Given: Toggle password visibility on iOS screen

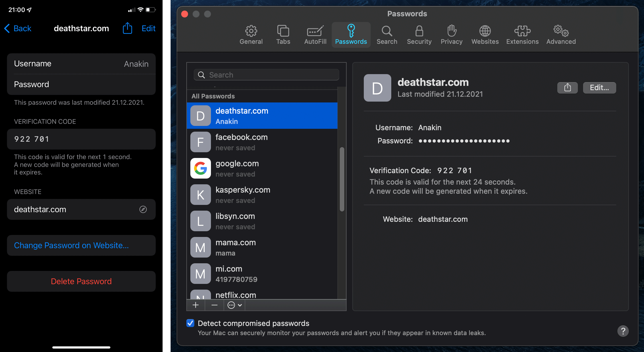Looking at the screenshot, I should point(82,84).
